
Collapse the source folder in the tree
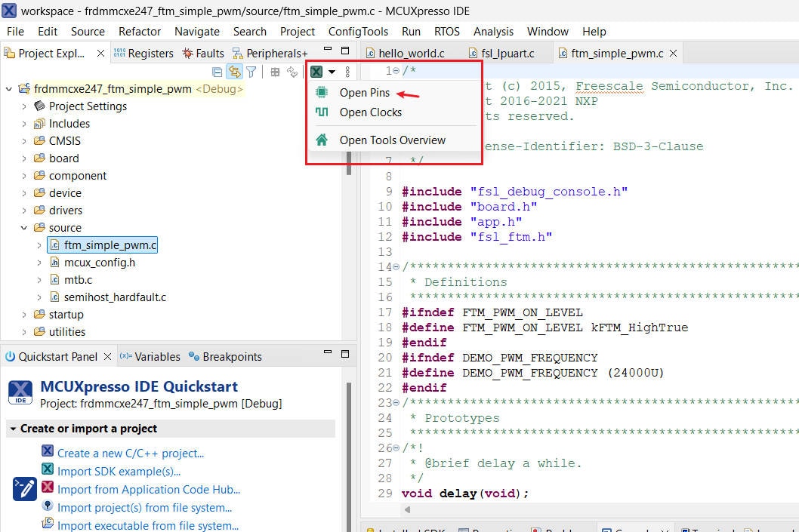click(24, 228)
